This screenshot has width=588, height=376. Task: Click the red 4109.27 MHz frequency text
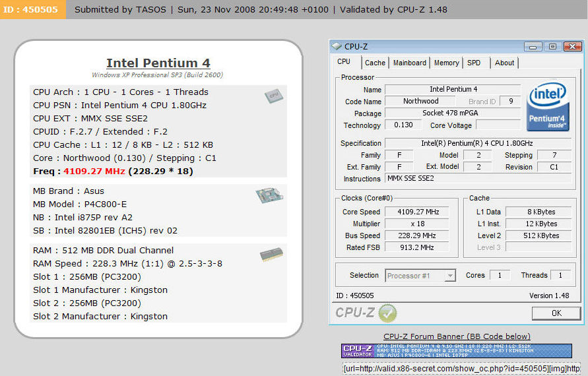tap(94, 172)
